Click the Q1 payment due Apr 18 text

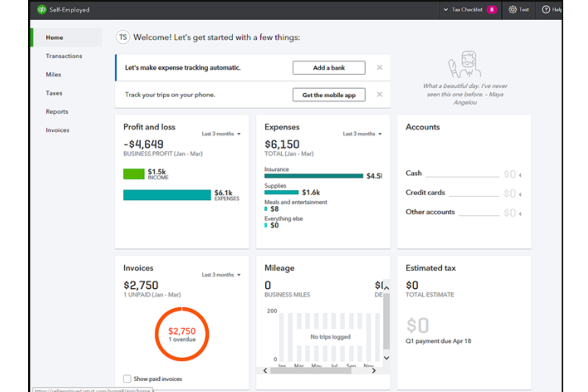click(438, 341)
